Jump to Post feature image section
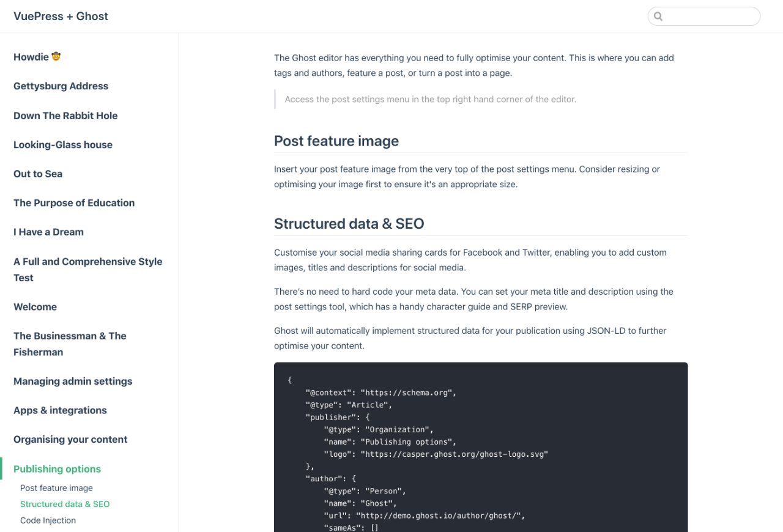The image size is (783, 532). pos(56,487)
